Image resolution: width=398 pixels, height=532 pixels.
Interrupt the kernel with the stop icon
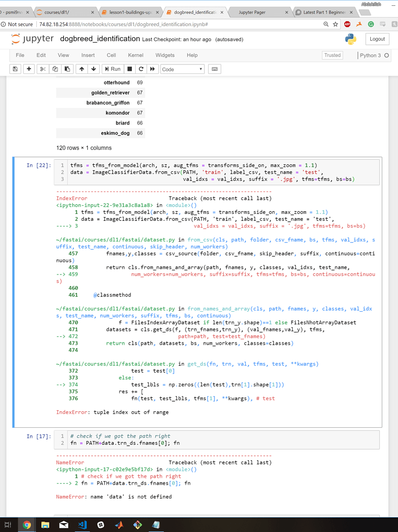[129, 69]
